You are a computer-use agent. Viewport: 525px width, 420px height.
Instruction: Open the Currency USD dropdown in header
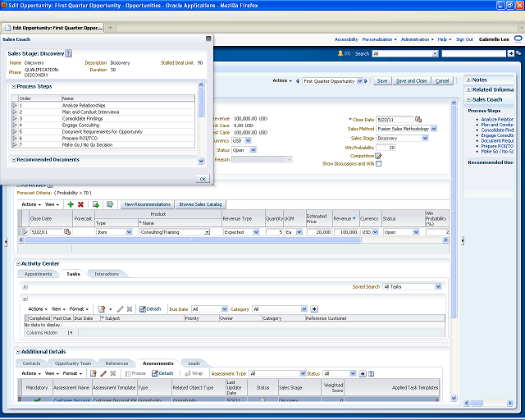[248, 140]
